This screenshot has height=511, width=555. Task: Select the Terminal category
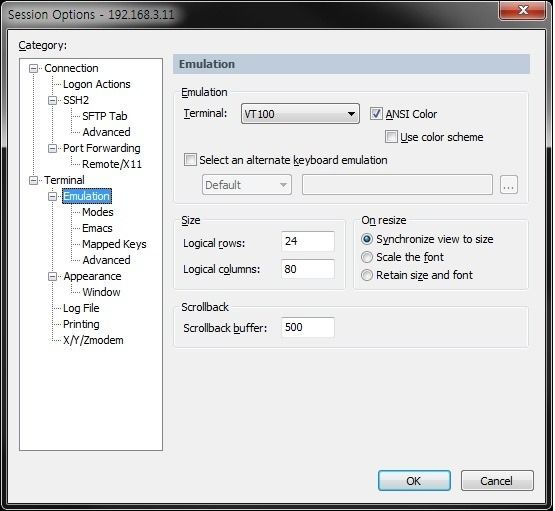64,180
